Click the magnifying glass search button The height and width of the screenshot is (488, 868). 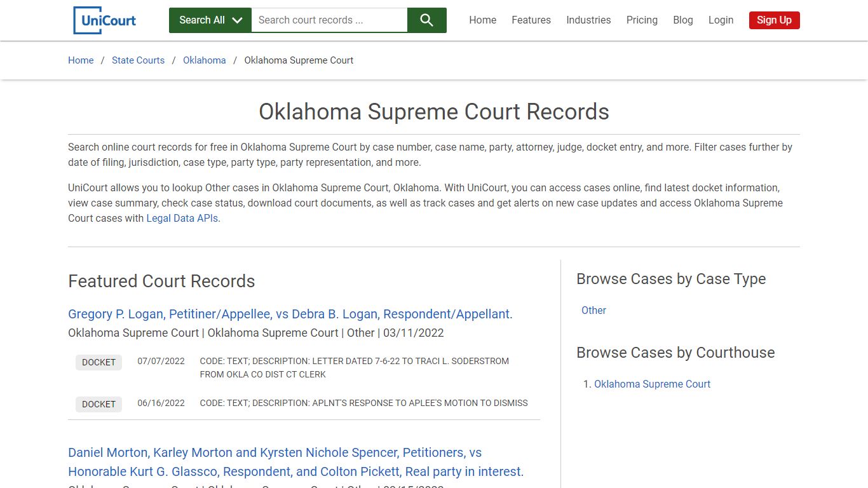coord(426,20)
